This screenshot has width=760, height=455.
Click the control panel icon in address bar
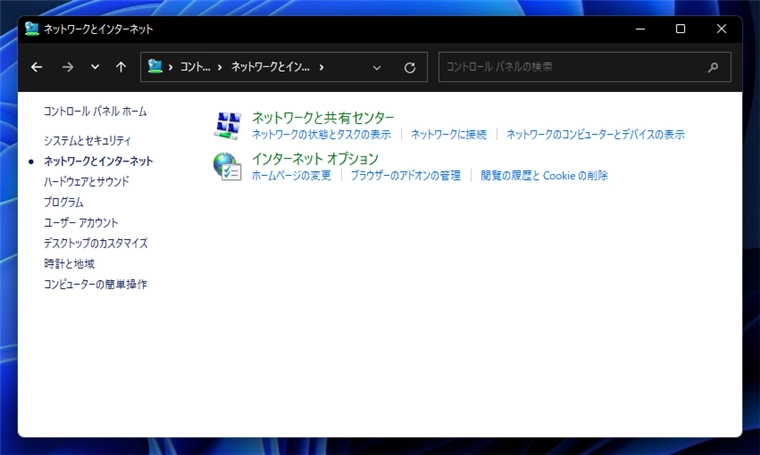coord(155,66)
